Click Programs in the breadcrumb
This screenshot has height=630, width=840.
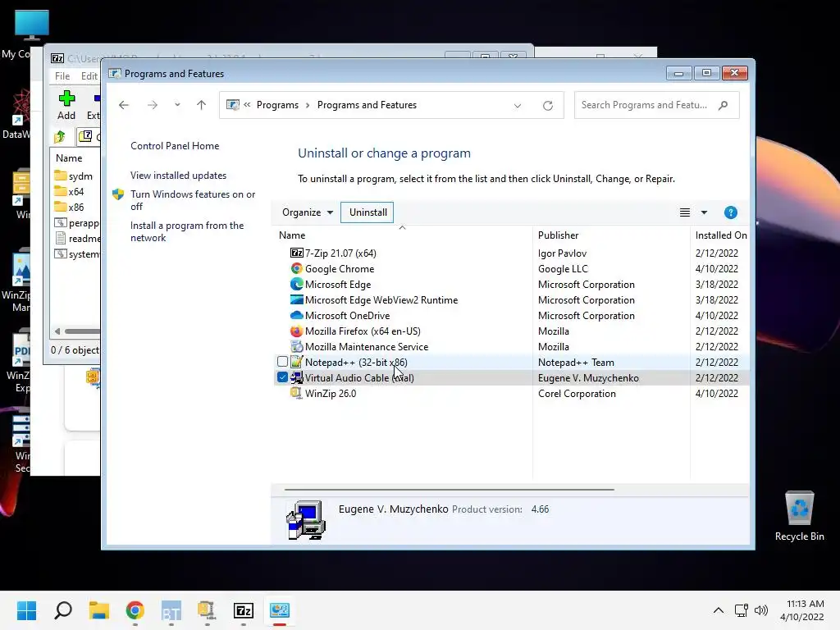277,105
